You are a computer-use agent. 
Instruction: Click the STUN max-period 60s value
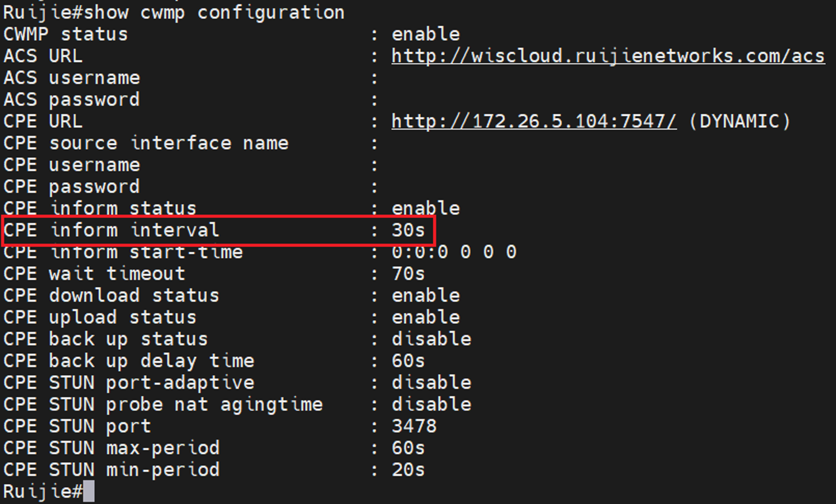408,448
